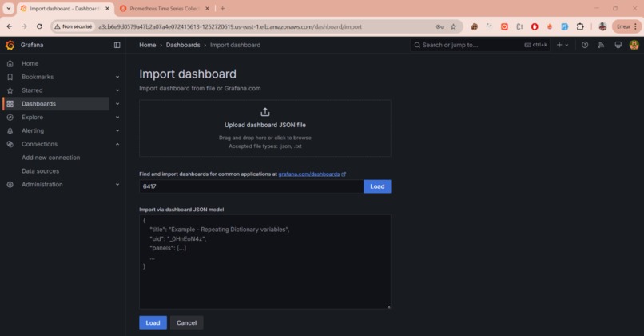644x336 pixels.
Task: Click the Upload dashboard JSON file area
Action: coord(265,128)
